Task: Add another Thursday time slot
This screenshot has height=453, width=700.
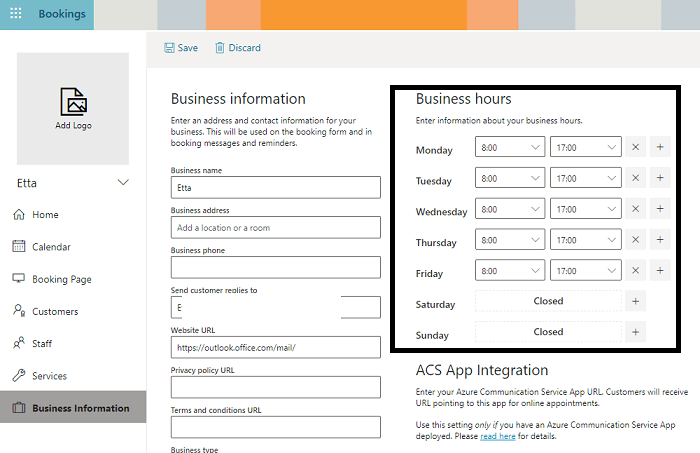Action: (x=660, y=239)
